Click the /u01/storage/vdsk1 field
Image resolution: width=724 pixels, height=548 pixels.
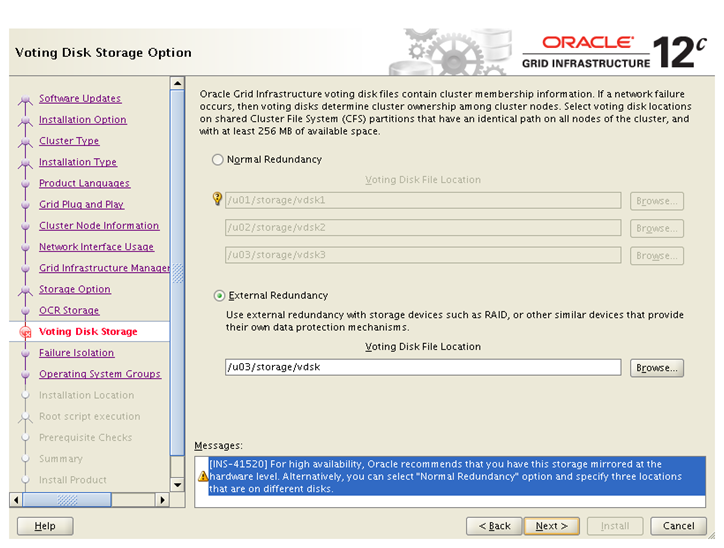(423, 200)
